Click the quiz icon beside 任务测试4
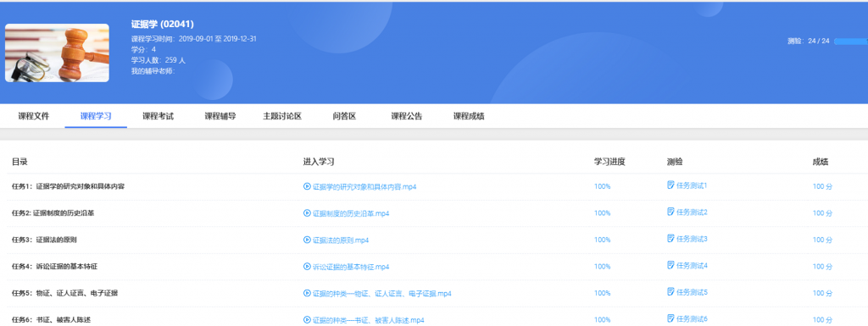This screenshot has width=868, height=326. point(671,265)
